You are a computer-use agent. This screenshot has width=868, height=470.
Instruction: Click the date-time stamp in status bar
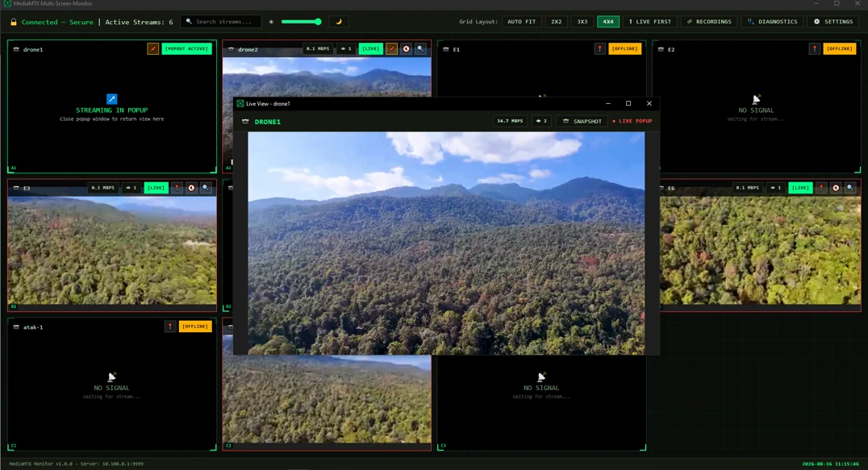[830, 464]
